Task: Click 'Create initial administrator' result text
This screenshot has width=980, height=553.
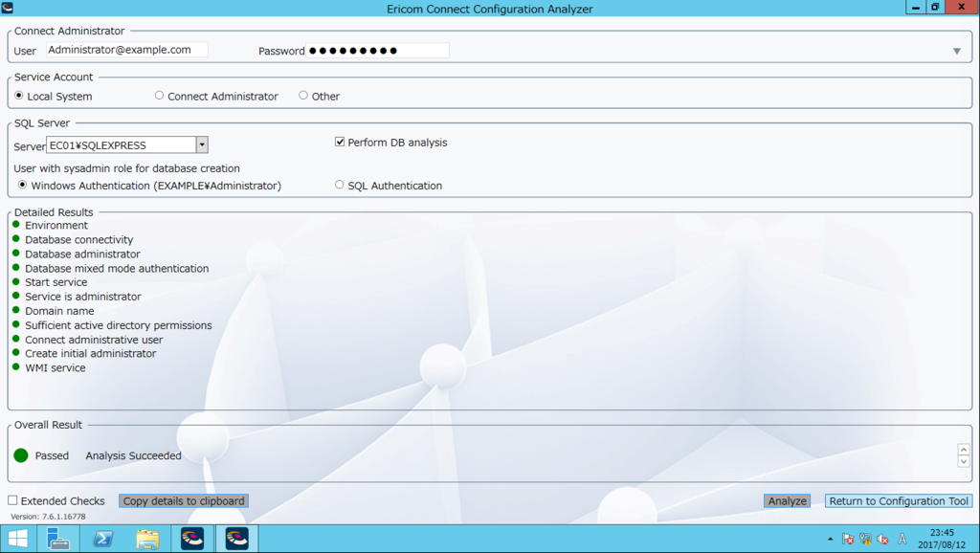Action: click(x=91, y=353)
